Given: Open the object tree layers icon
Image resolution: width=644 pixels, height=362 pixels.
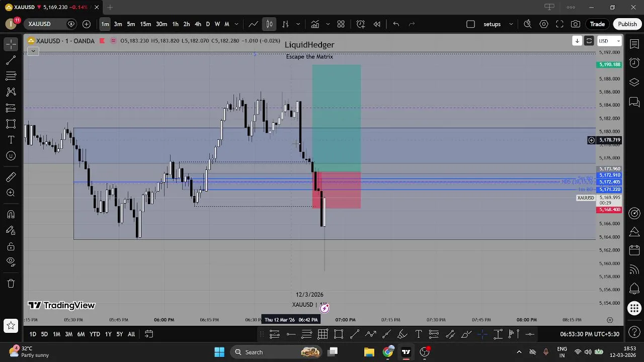Looking at the screenshot, I should (634, 82).
